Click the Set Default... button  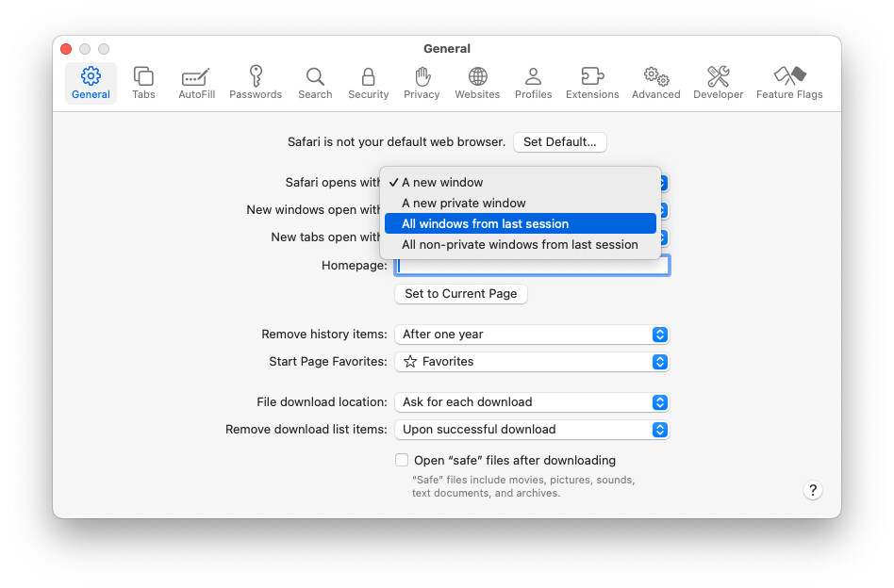[x=560, y=142]
